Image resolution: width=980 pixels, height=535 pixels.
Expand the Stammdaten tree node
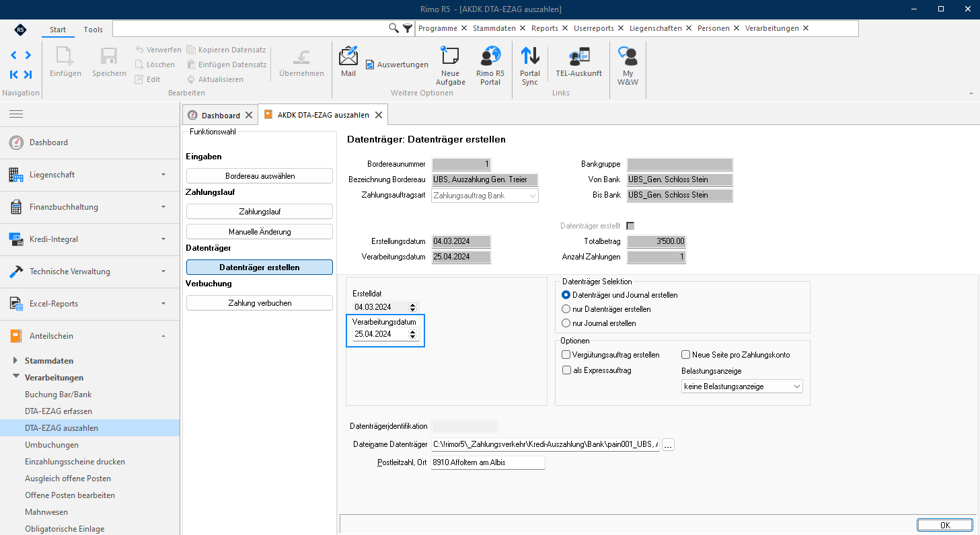point(16,361)
